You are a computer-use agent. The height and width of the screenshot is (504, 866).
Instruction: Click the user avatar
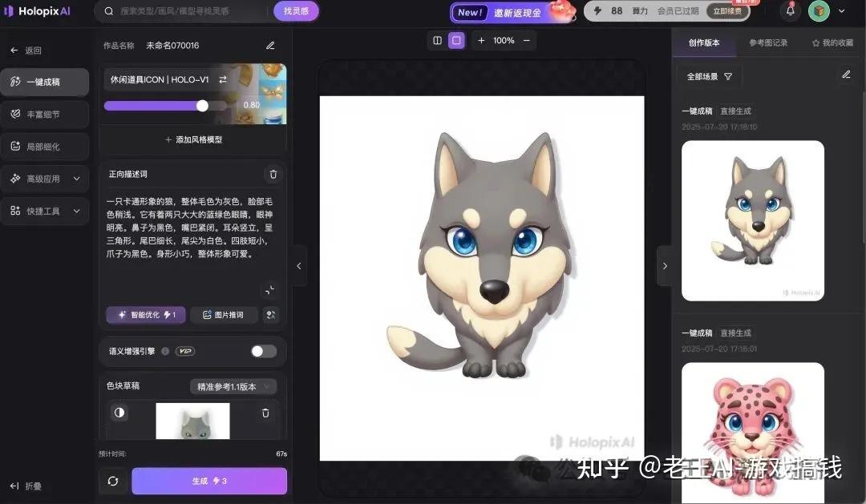point(819,10)
